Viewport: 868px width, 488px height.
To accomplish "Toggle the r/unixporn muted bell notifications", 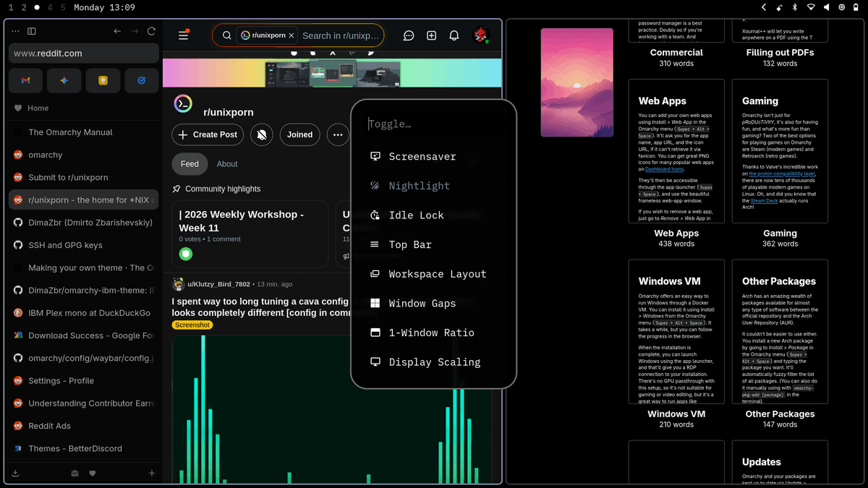I will tap(262, 134).
